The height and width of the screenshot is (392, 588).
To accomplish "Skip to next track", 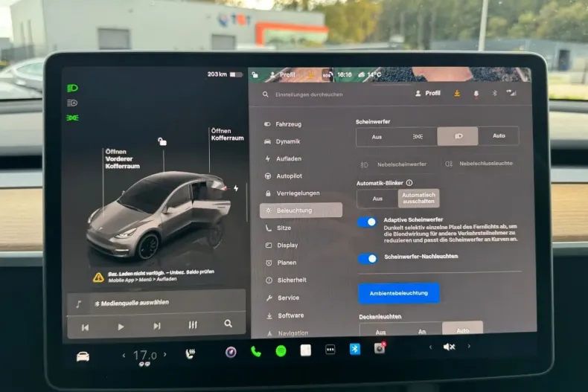I will 157,326.
